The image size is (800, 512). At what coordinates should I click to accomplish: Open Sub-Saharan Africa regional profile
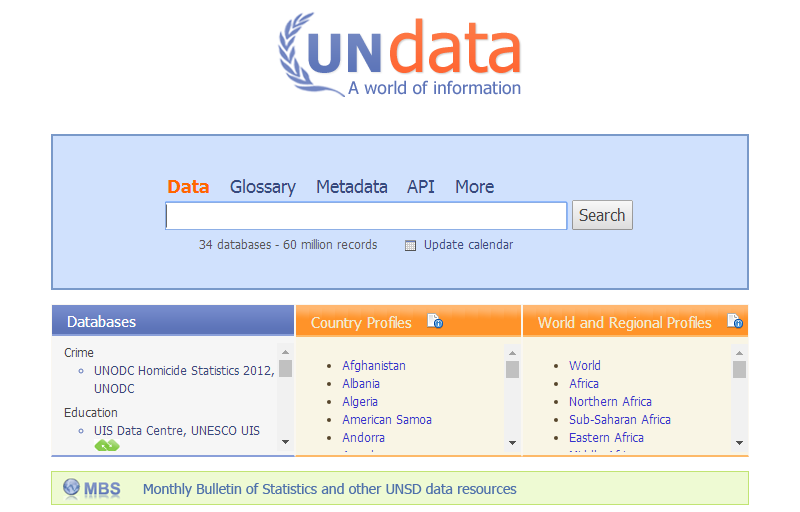(620, 420)
